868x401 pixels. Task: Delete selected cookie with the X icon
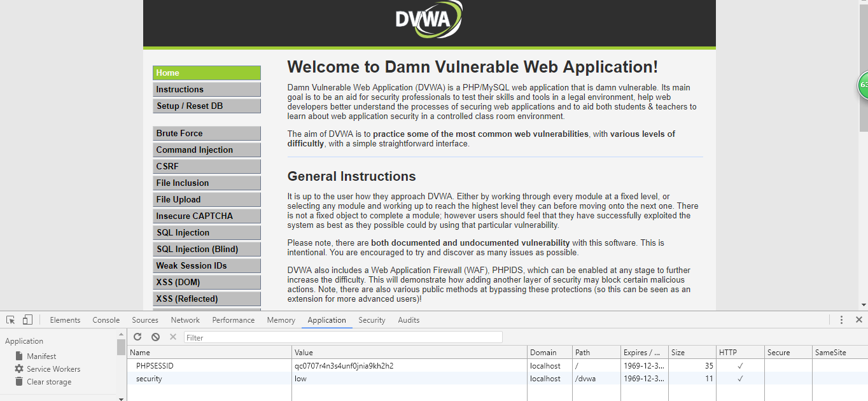173,337
